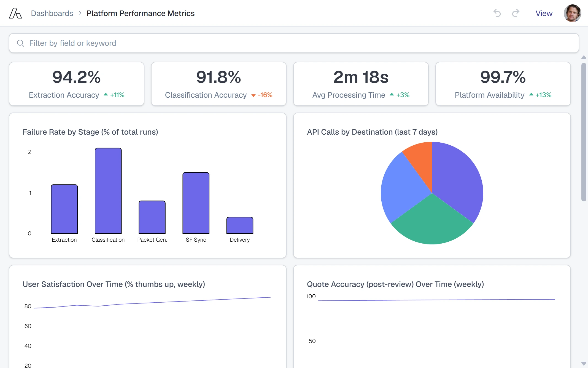This screenshot has height=368, width=588.
Task: Click the +13% Platform Availability change indicator
Action: tap(540, 95)
